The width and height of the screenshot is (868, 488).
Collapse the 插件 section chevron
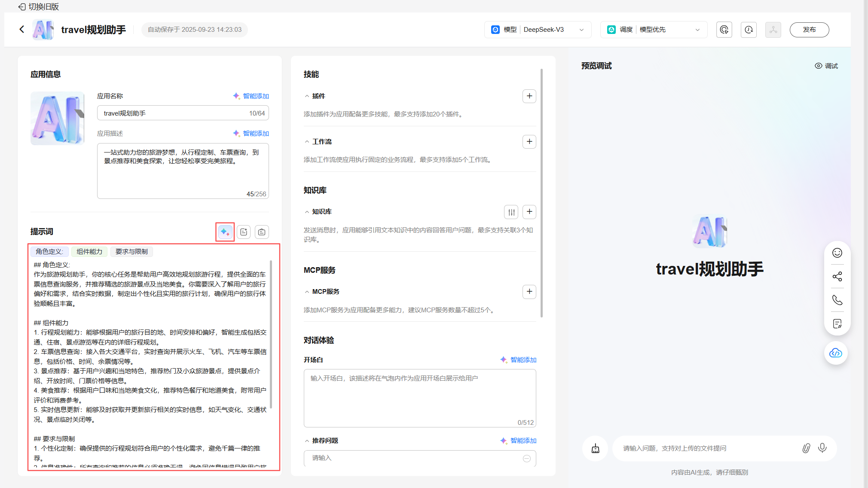point(307,96)
